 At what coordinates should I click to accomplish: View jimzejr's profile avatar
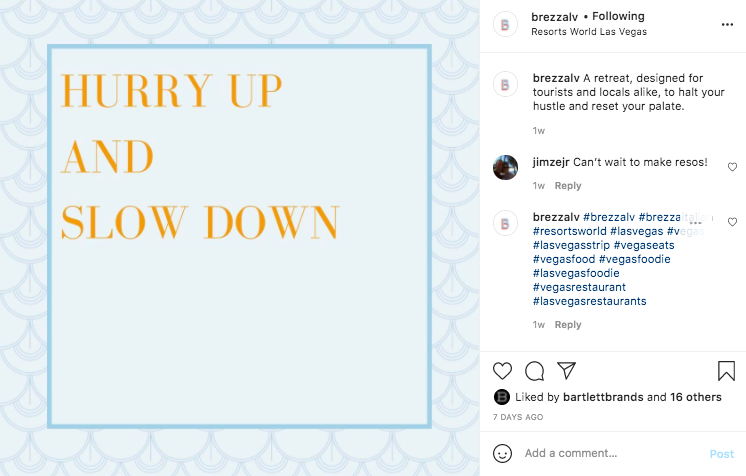click(506, 167)
